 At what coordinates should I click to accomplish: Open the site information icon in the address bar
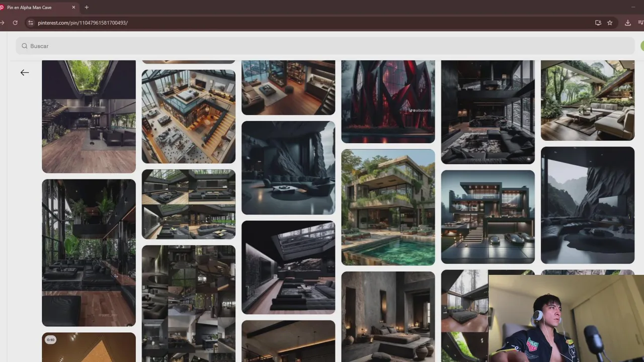(30, 23)
